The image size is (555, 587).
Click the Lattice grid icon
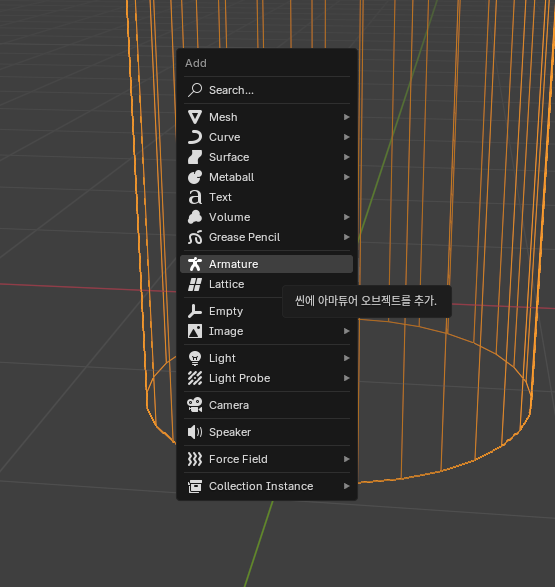point(195,285)
